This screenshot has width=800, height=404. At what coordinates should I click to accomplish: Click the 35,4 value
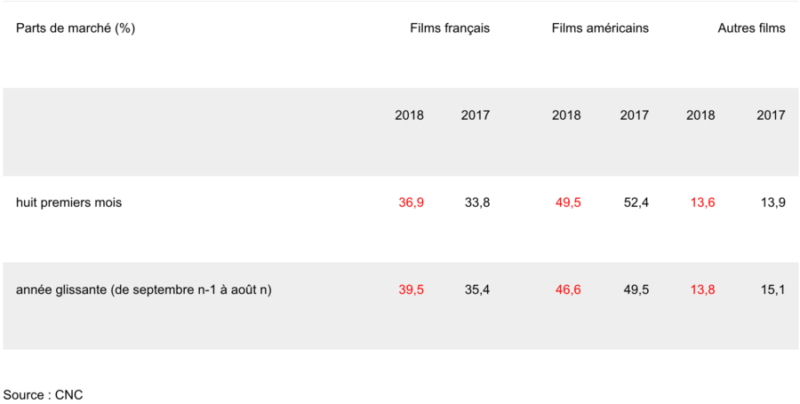point(476,290)
